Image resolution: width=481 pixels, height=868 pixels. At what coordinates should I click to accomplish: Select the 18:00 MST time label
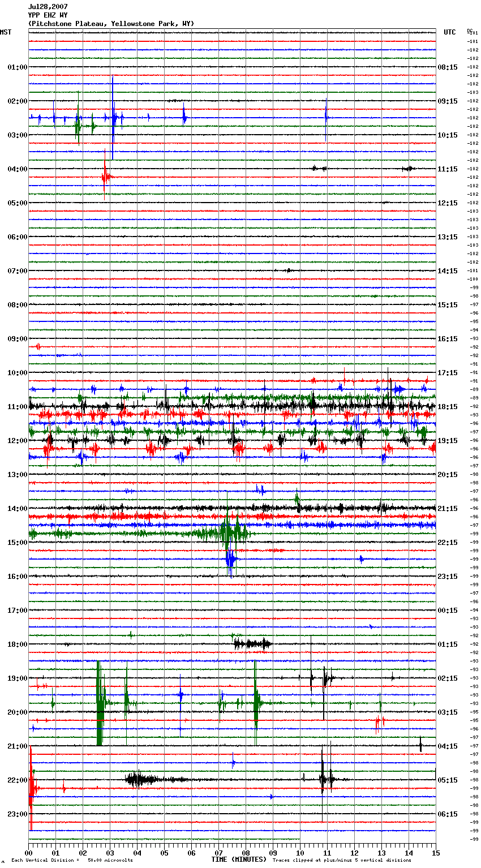click(x=18, y=644)
